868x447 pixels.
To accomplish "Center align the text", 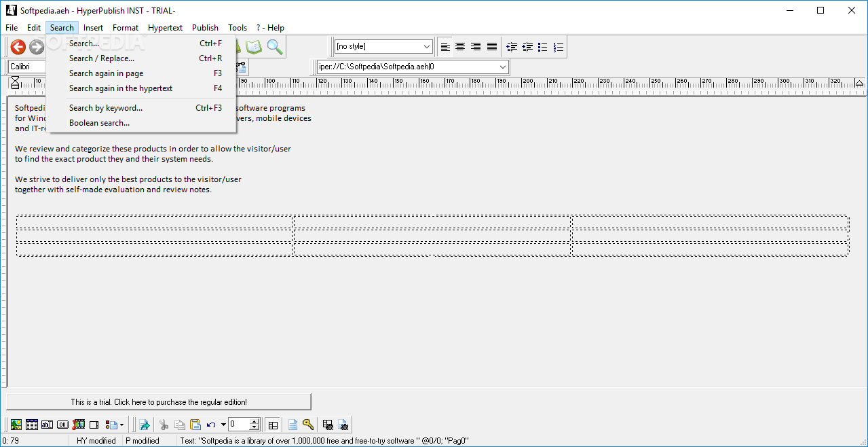I will click(x=460, y=47).
